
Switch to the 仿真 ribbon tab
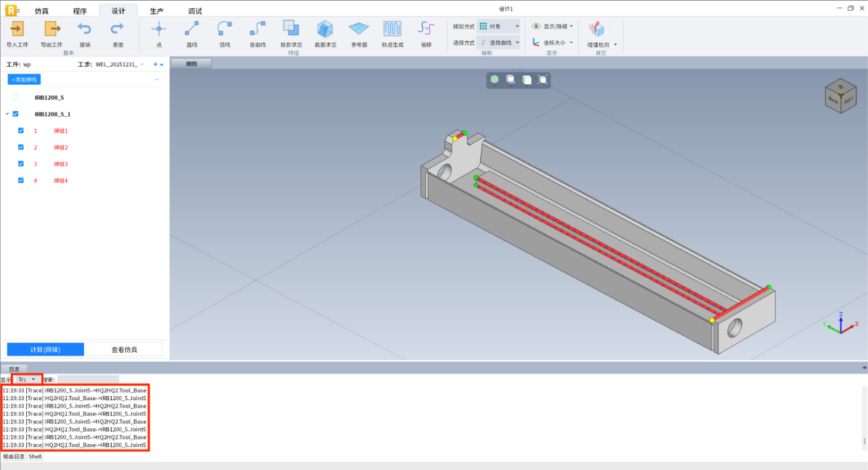click(x=42, y=11)
